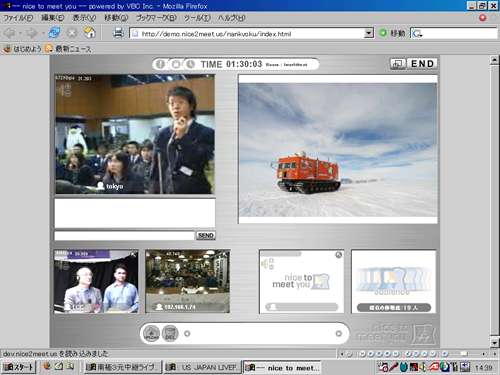
Task: Click the info icon beside TIME
Action: [160, 64]
